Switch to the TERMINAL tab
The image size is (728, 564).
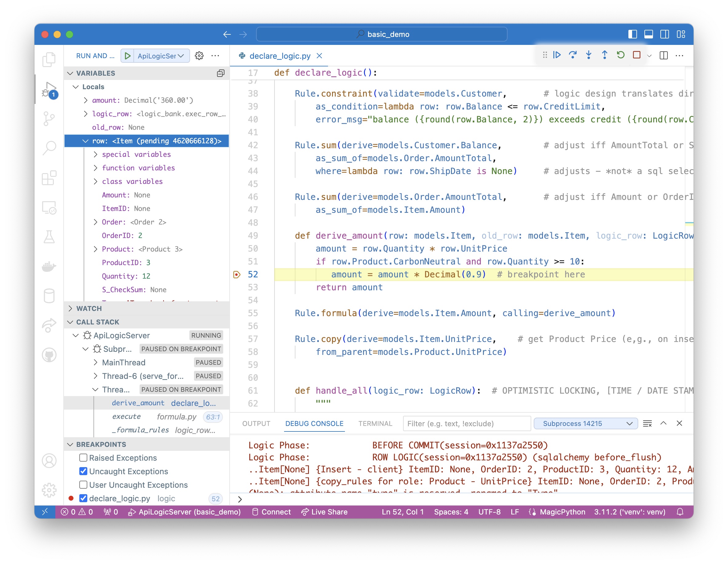375,423
